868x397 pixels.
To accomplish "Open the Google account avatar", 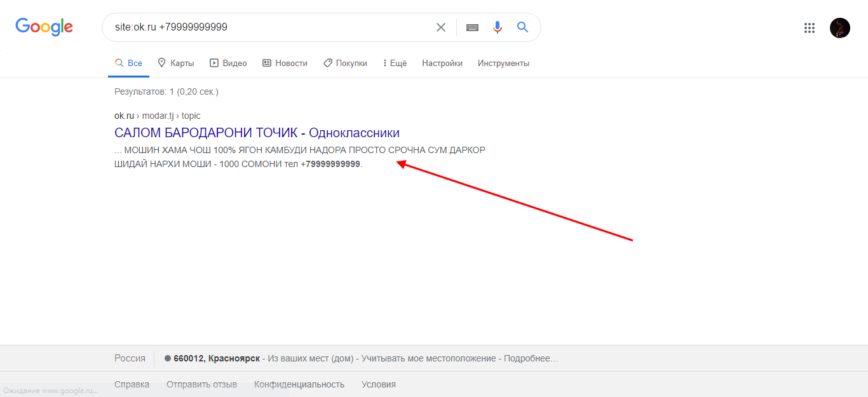I will click(839, 28).
